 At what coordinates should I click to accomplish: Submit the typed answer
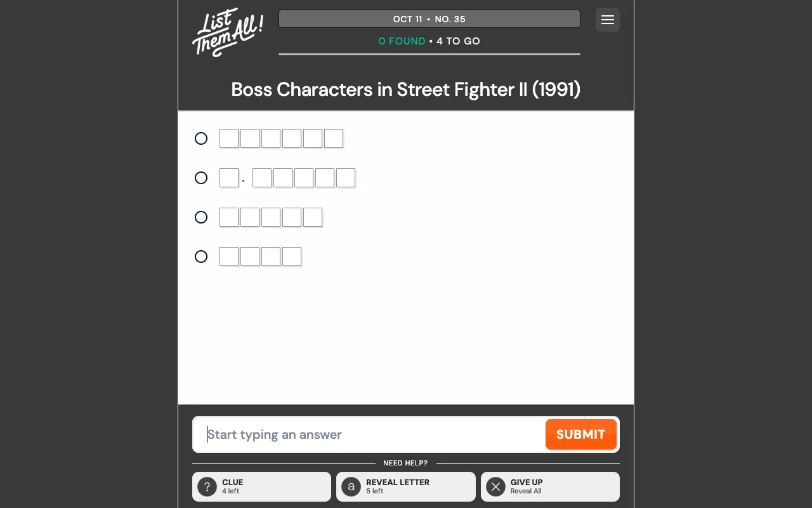tap(580, 434)
